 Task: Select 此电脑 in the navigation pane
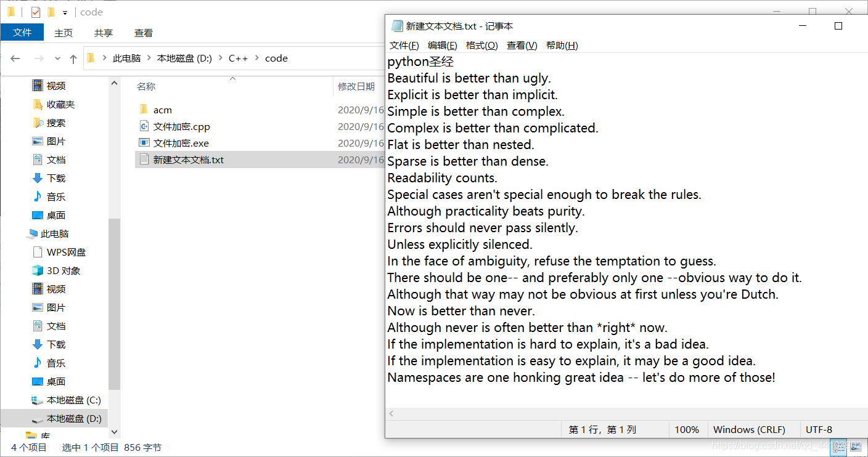pos(55,233)
